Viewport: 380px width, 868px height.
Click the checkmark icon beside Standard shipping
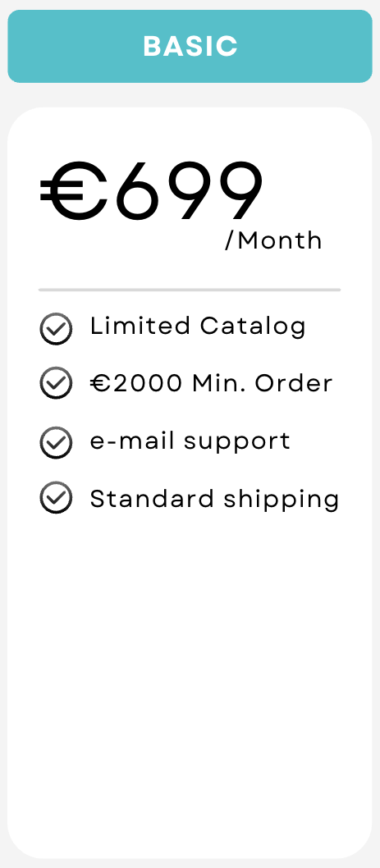point(56,497)
